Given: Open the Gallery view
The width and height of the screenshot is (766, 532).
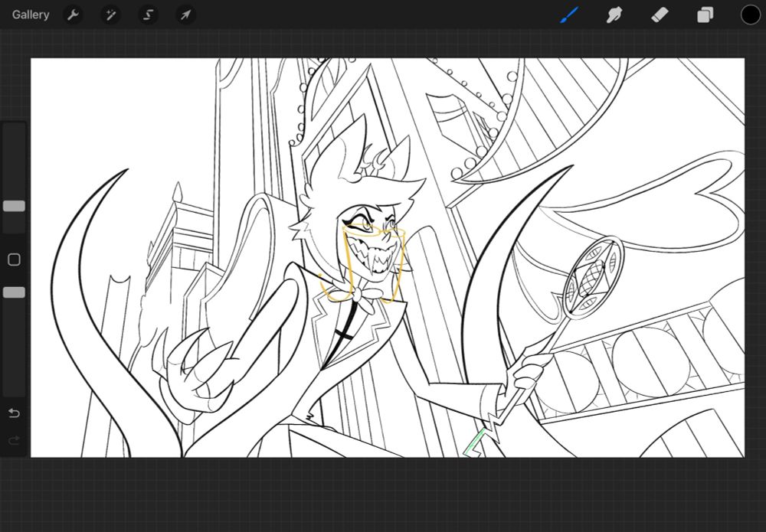Looking at the screenshot, I should click(x=31, y=15).
